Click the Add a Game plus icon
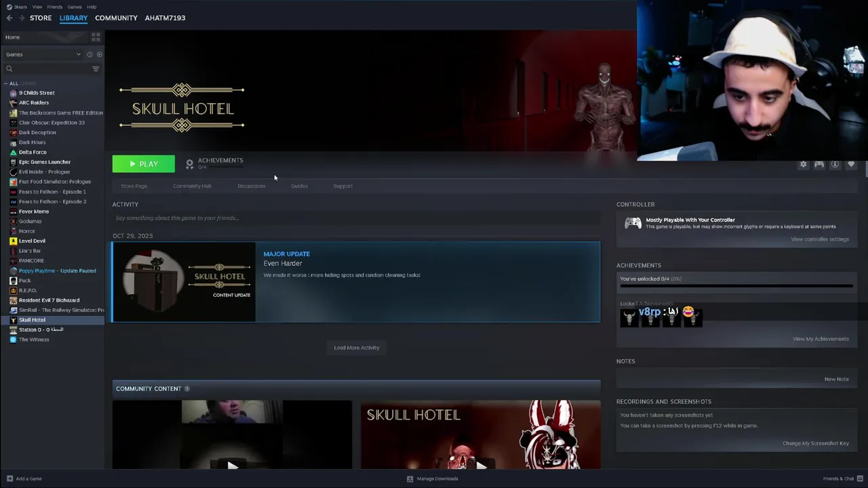This screenshot has width=868, height=488. 9,479
